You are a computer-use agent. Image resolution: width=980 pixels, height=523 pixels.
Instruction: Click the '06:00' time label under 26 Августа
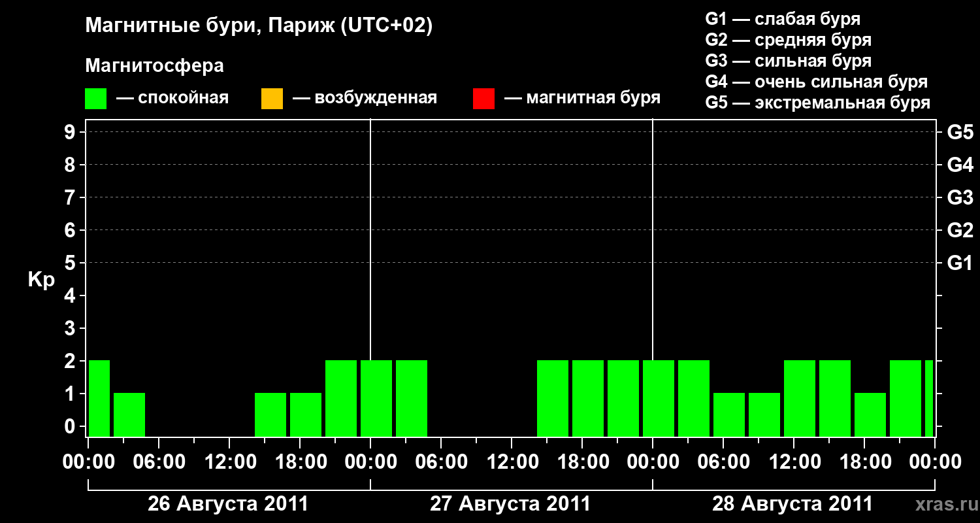(159, 462)
